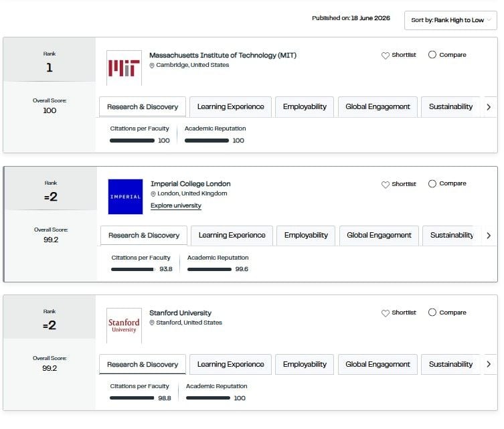Click the MIT logo thumbnail
Screen dimensions: 504x429
[124, 68]
